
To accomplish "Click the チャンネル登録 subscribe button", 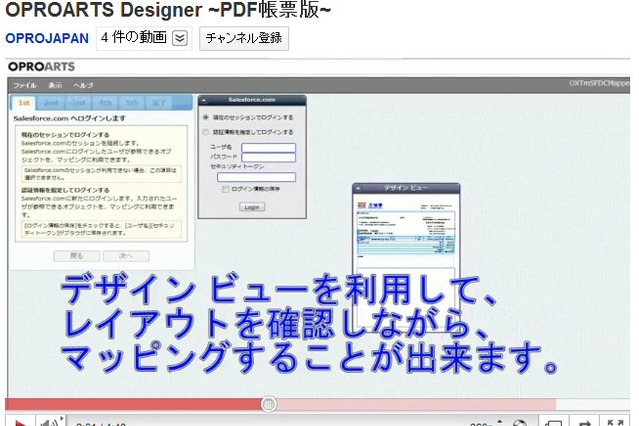I will pos(244,38).
